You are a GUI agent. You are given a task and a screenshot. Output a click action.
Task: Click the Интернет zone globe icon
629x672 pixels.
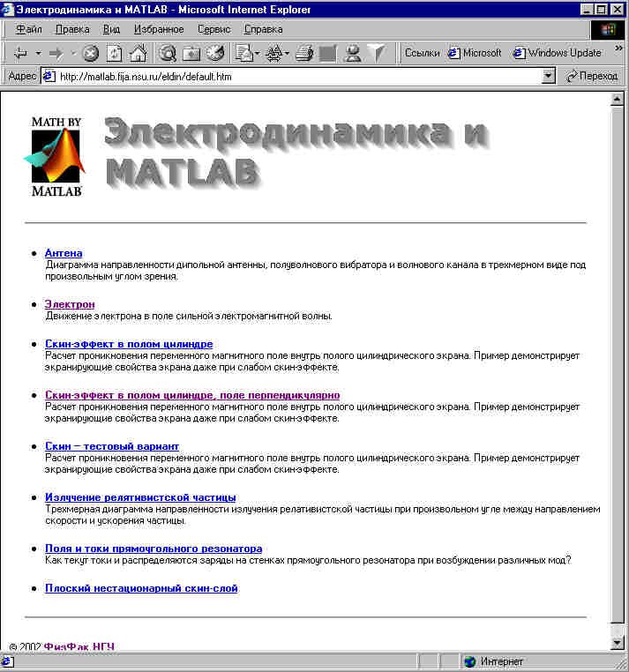470,661
